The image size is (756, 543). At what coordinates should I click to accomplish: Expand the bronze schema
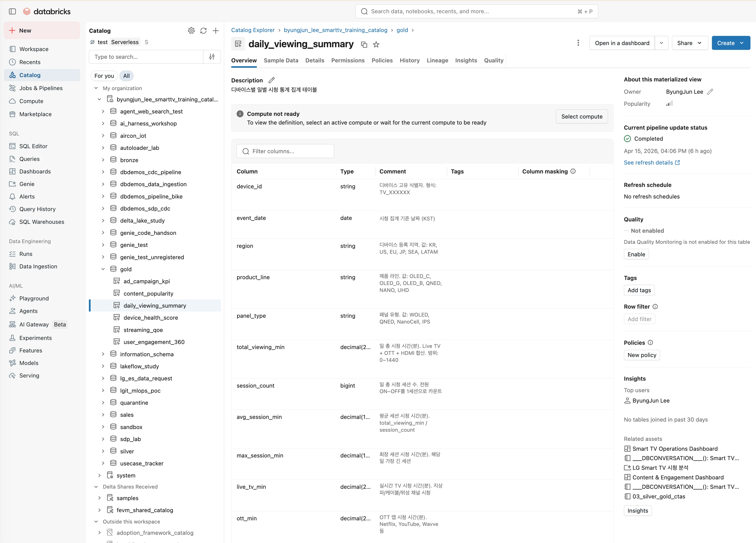[103, 160]
